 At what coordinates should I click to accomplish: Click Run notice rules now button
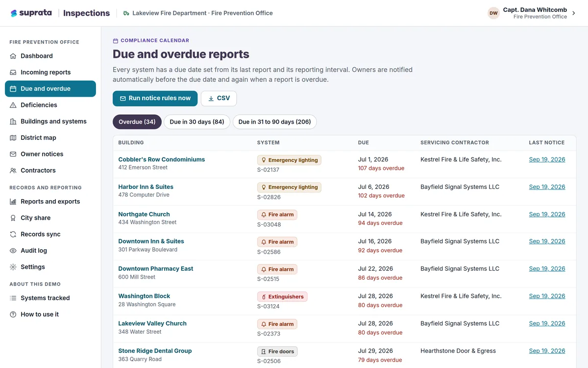point(155,99)
